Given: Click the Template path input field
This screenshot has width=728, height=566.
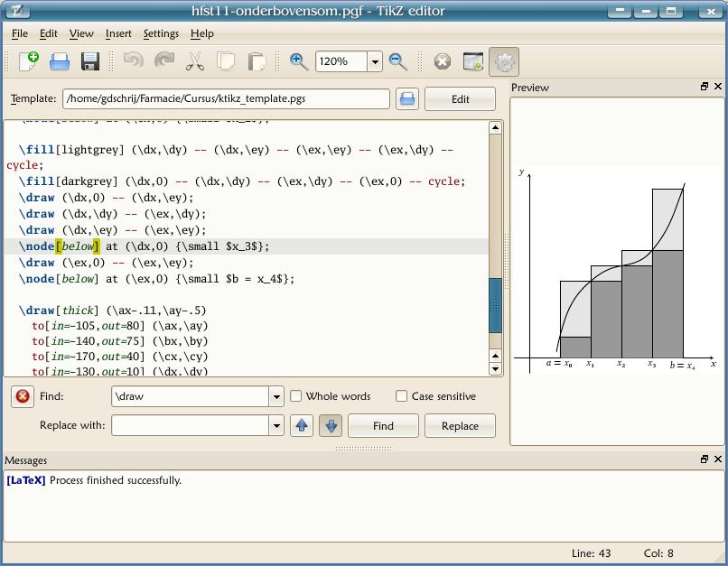Looking at the screenshot, I should point(226,99).
